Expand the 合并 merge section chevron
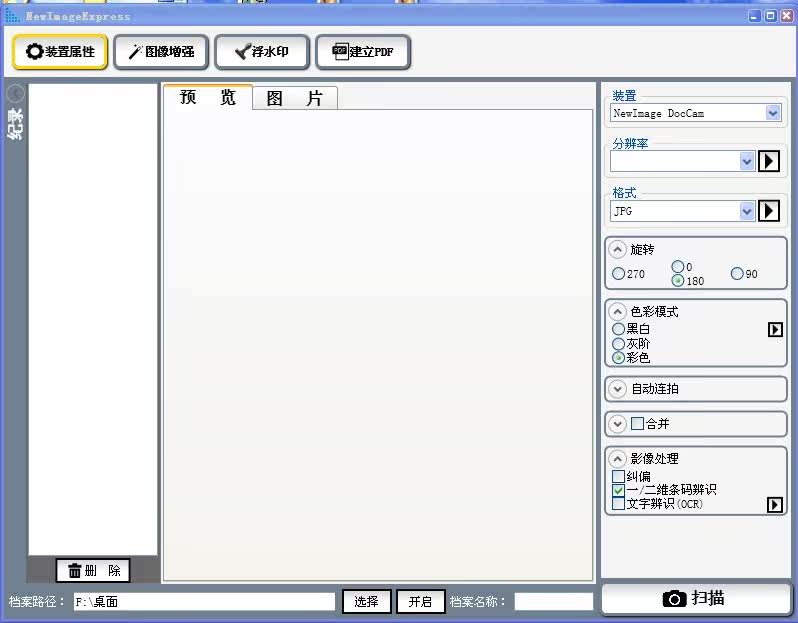This screenshot has width=798, height=623. pyautogui.click(x=617, y=423)
